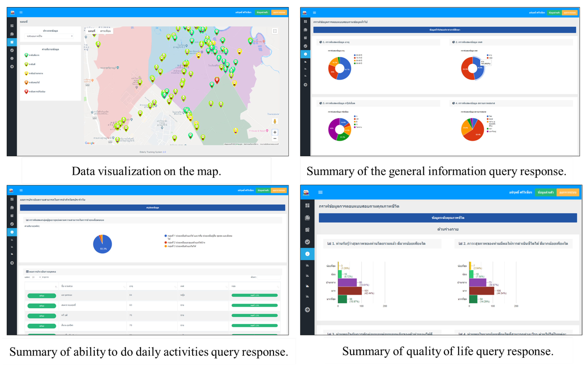This screenshot has height=365, width=588.
Task: Click the dark red bar labeled 101 in chart 1
Action: pos(350,291)
